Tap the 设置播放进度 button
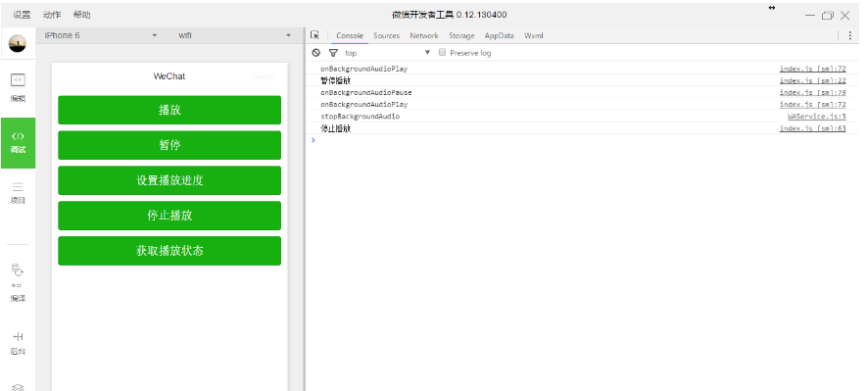Viewport: 868px width, 391px height. click(x=169, y=180)
